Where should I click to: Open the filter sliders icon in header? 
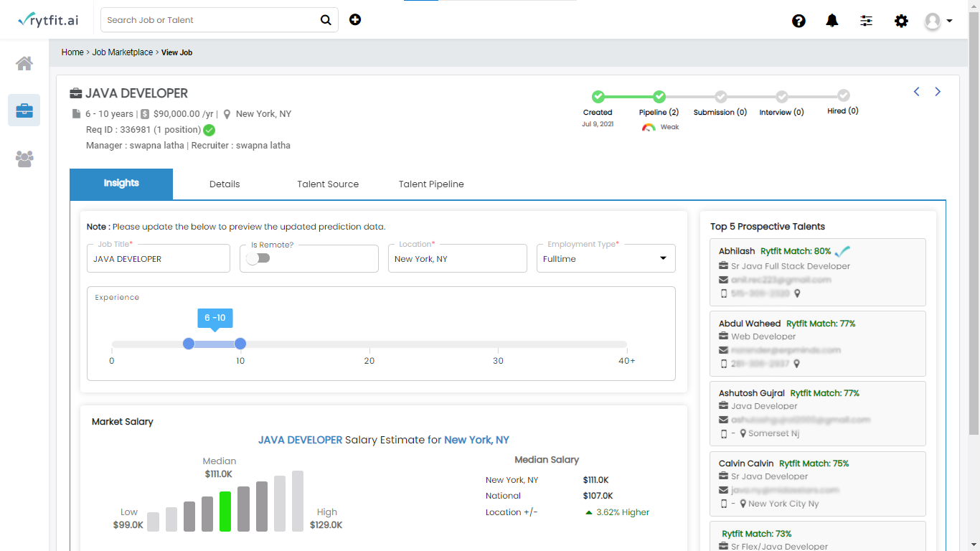click(867, 21)
